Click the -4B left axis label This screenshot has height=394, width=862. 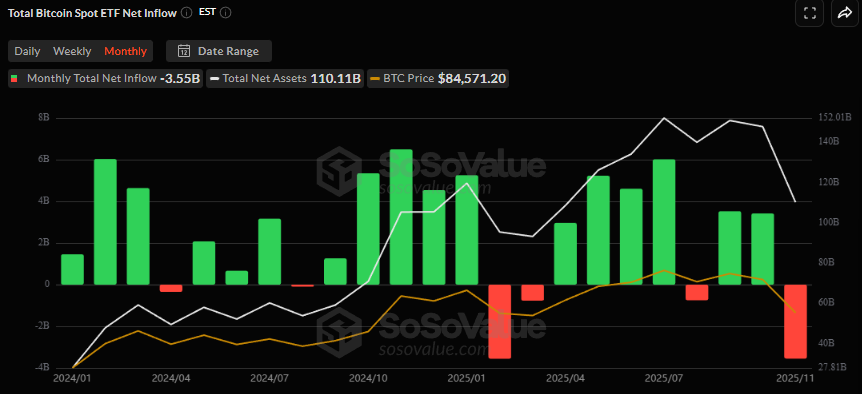(x=42, y=367)
